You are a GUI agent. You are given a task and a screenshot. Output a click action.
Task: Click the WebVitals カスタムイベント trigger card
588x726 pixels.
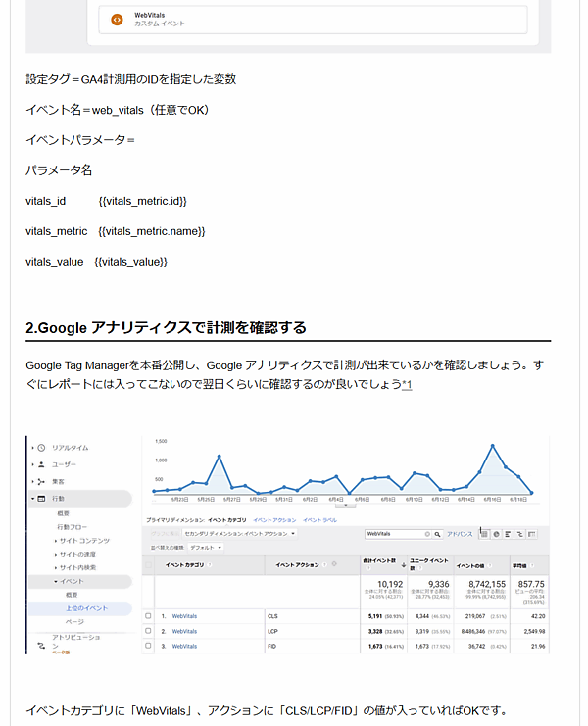click(313, 20)
